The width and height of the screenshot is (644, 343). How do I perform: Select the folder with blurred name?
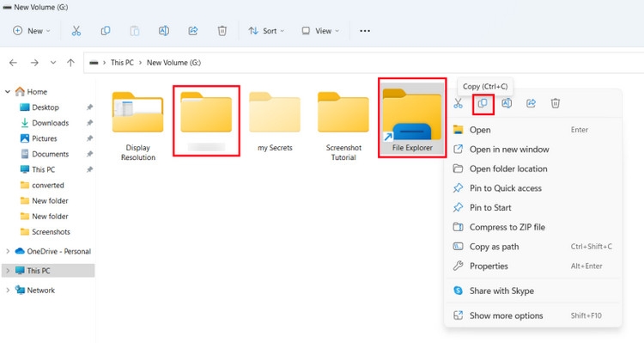(206, 121)
